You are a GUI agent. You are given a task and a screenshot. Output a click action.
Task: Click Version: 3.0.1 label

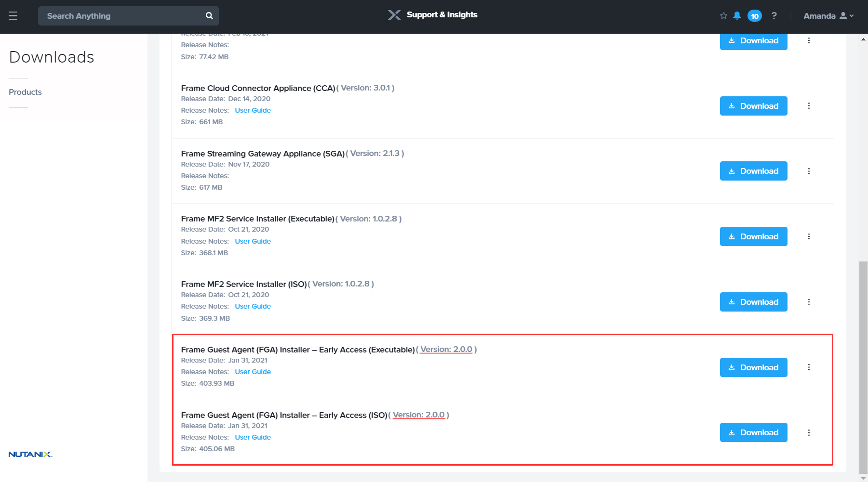click(x=365, y=88)
